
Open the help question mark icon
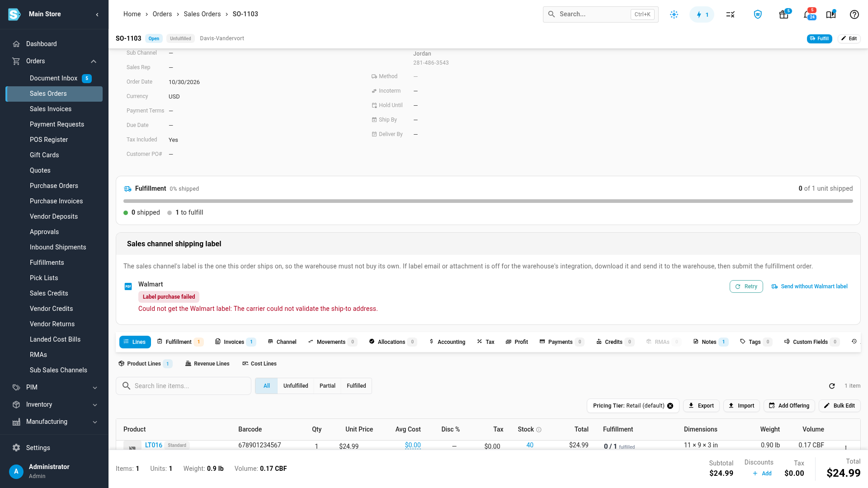(x=854, y=14)
